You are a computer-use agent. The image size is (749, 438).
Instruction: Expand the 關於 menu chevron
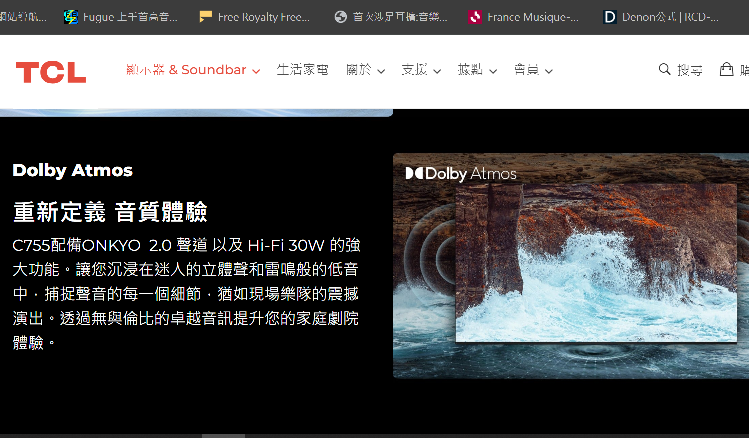(381, 71)
